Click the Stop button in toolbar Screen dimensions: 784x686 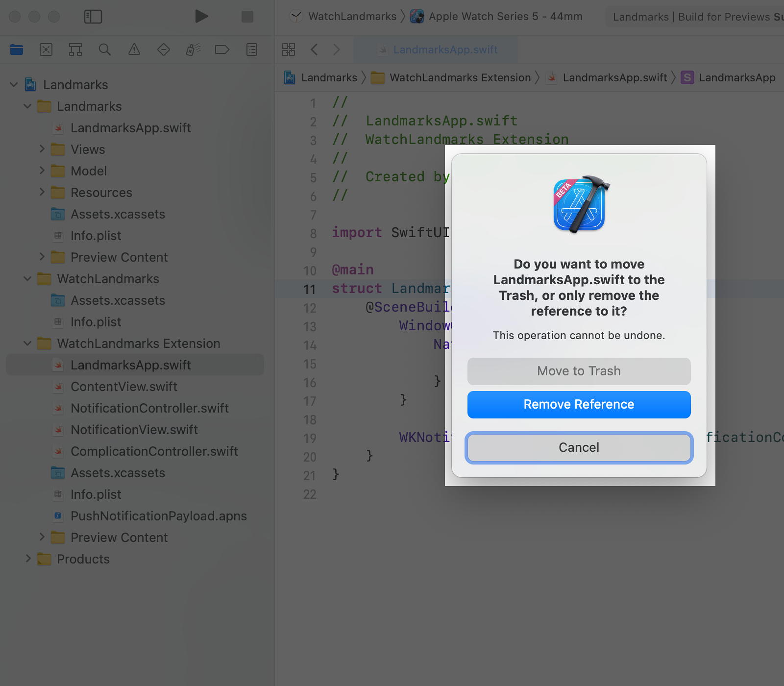click(247, 17)
